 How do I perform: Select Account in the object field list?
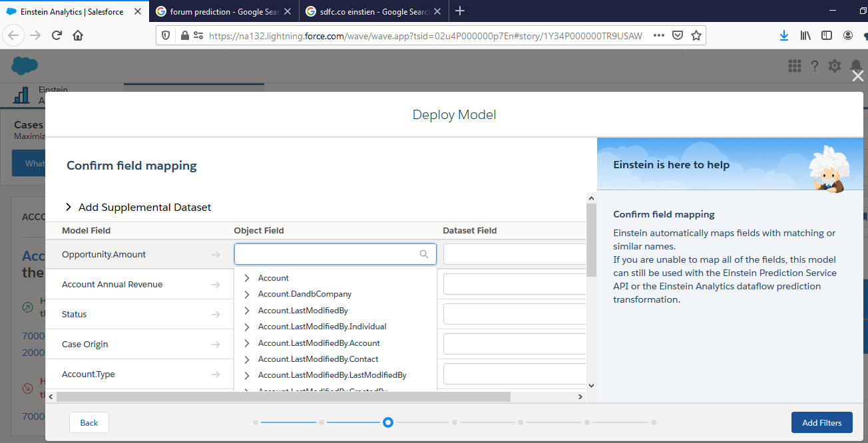274,278
